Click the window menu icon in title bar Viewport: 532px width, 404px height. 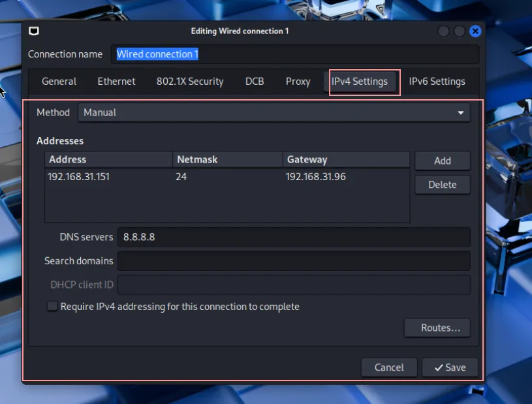(34, 31)
